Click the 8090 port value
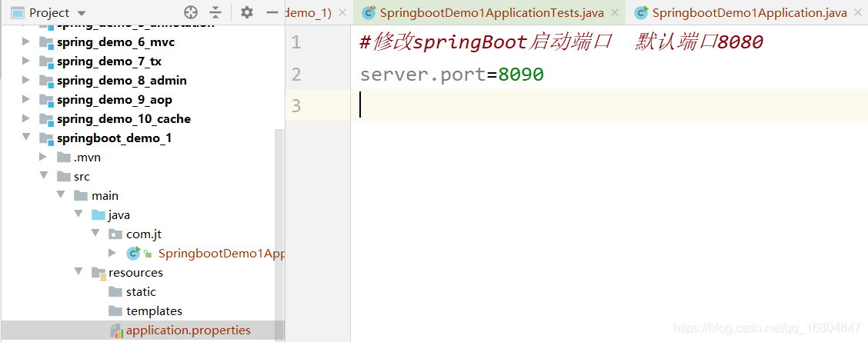 [521, 74]
